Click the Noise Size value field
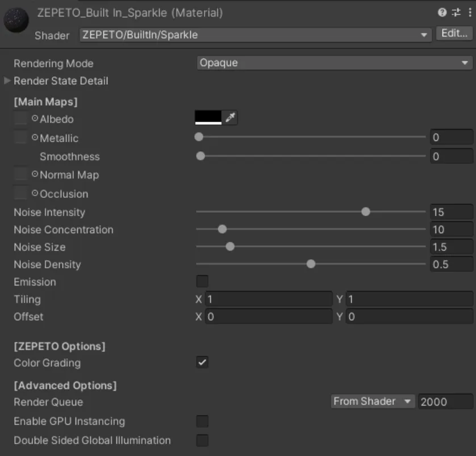The image size is (476, 456). coord(452,247)
